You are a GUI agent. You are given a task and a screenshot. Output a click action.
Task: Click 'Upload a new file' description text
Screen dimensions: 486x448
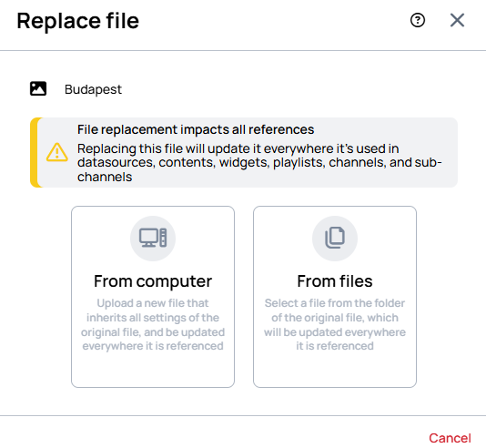click(153, 324)
